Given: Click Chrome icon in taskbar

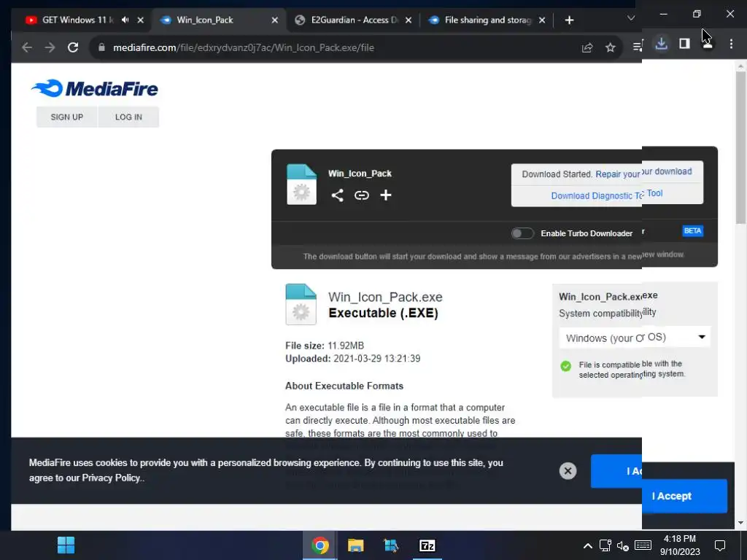Looking at the screenshot, I should [x=320, y=545].
